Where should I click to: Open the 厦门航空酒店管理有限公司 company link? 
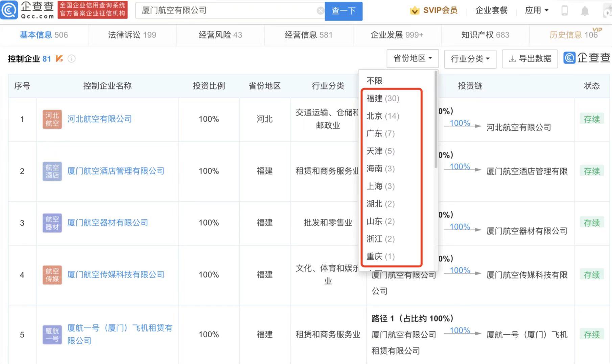tap(116, 171)
